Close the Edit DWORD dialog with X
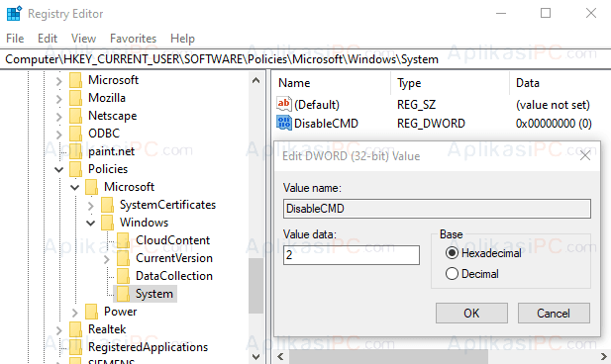 (x=585, y=155)
